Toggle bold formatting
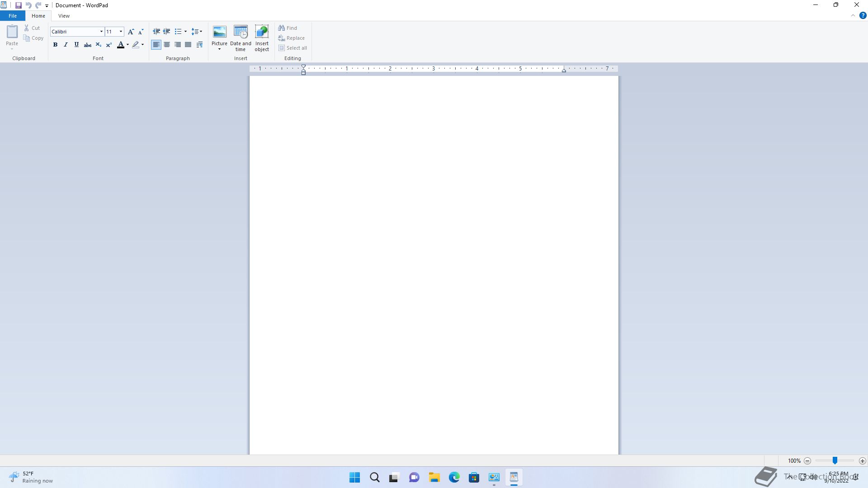Viewport: 868px width, 488px height. click(55, 45)
